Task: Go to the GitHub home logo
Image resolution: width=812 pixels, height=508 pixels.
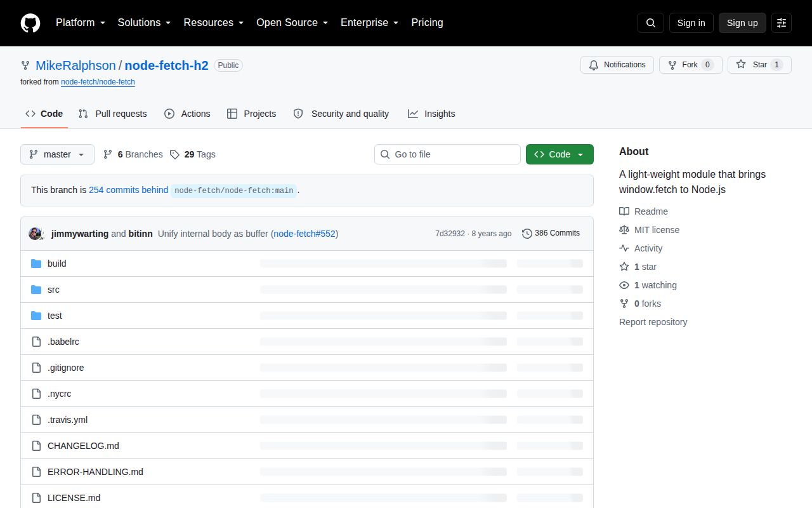Action: coord(30,23)
